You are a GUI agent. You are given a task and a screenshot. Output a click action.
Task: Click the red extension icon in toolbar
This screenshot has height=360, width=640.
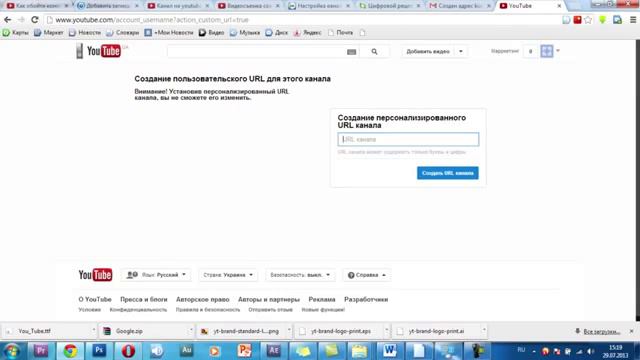(577, 20)
